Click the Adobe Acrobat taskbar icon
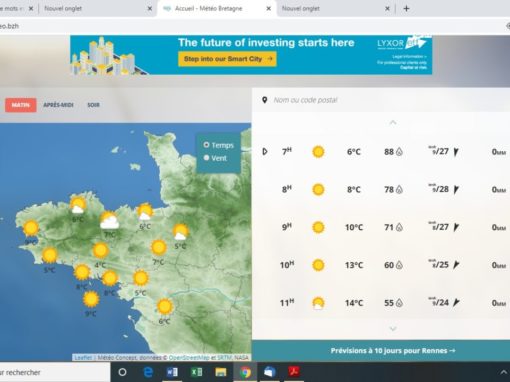 tap(294, 371)
